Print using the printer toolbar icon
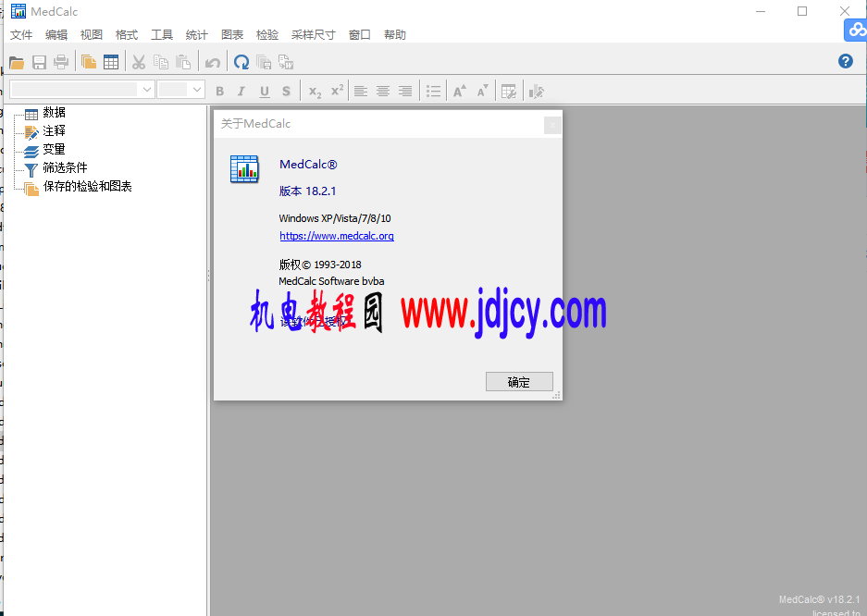This screenshot has height=616, width=867. tap(61, 62)
